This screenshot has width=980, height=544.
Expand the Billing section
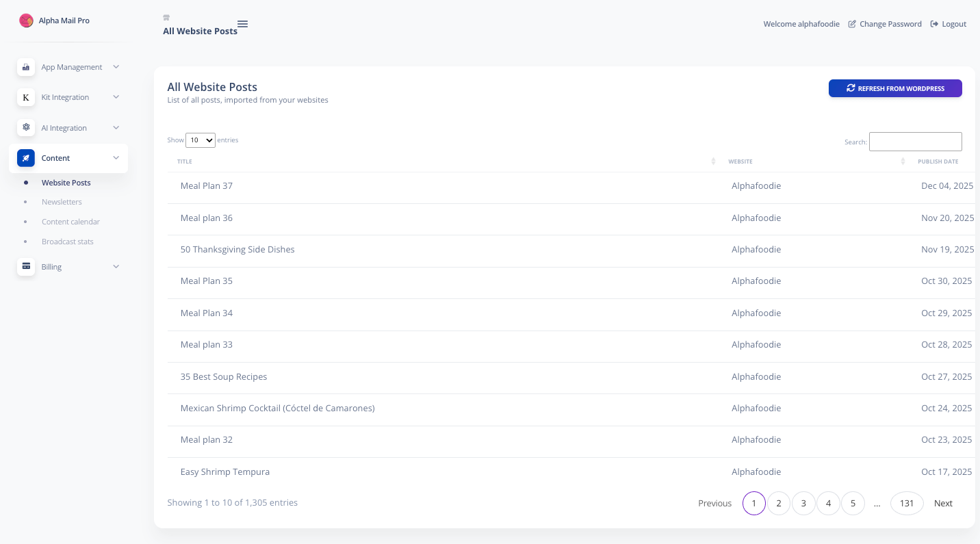coord(51,266)
